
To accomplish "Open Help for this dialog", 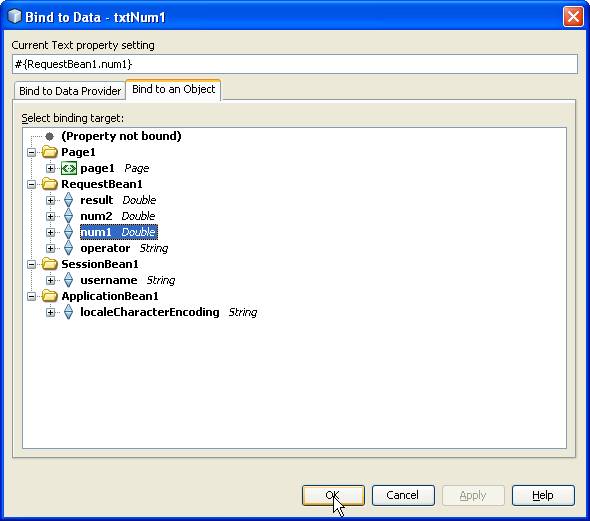I will [x=543, y=495].
